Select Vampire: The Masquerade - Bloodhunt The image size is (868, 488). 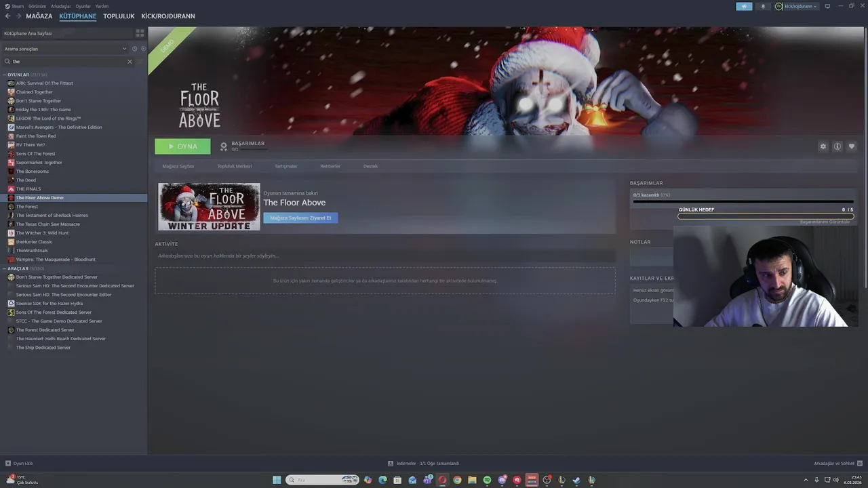pos(56,260)
